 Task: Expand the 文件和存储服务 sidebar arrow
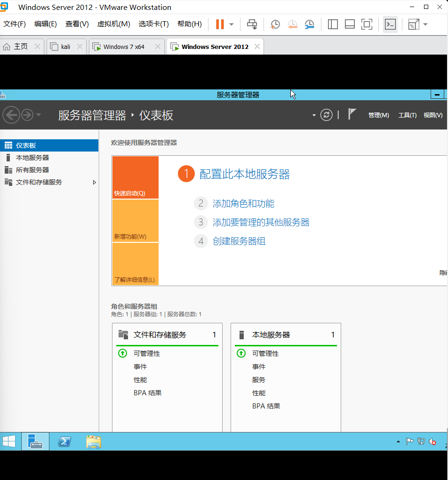tap(94, 183)
